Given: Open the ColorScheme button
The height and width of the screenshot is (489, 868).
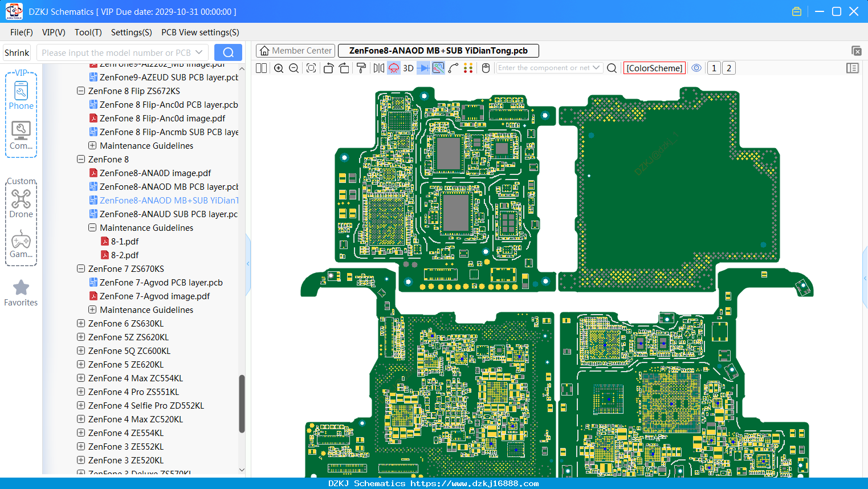Looking at the screenshot, I should point(654,68).
